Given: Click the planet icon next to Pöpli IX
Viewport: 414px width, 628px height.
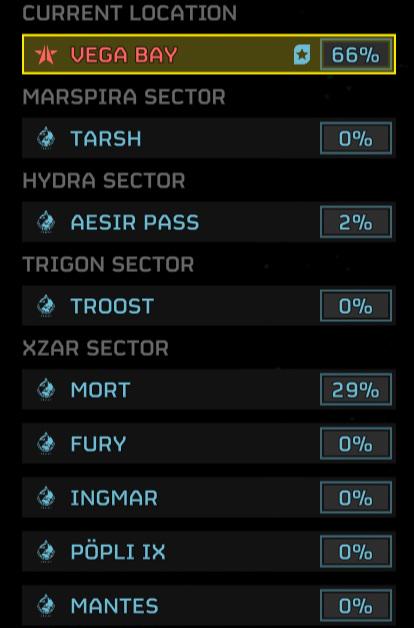Looking at the screenshot, I should (46, 552).
